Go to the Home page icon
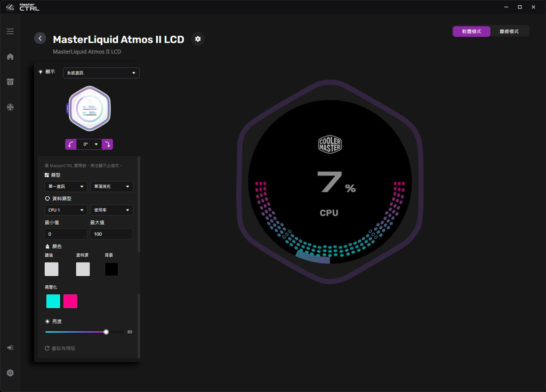This screenshot has width=546, height=392. 10,57
